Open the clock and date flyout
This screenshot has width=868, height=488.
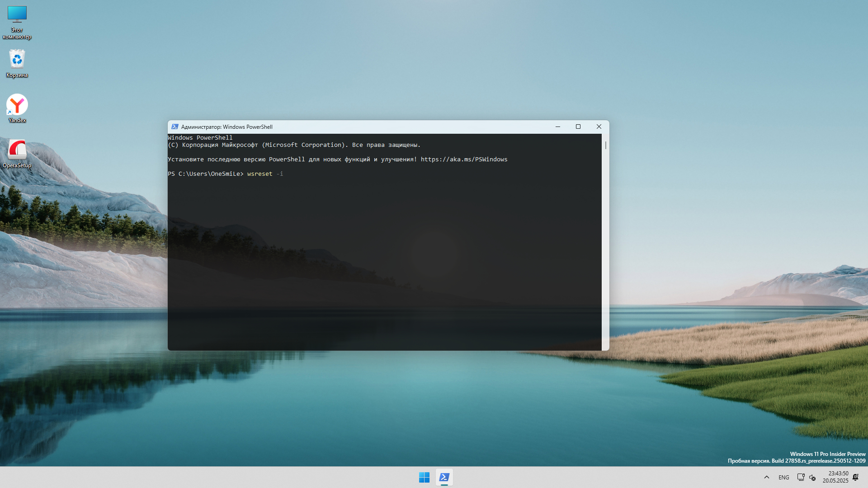pos(835,477)
